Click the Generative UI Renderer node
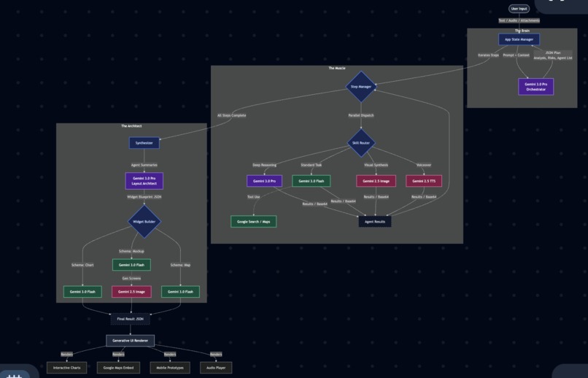 coord(130,341)
